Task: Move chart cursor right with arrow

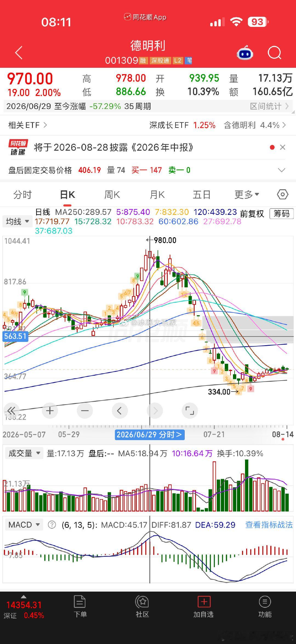Action: point(155,411)
